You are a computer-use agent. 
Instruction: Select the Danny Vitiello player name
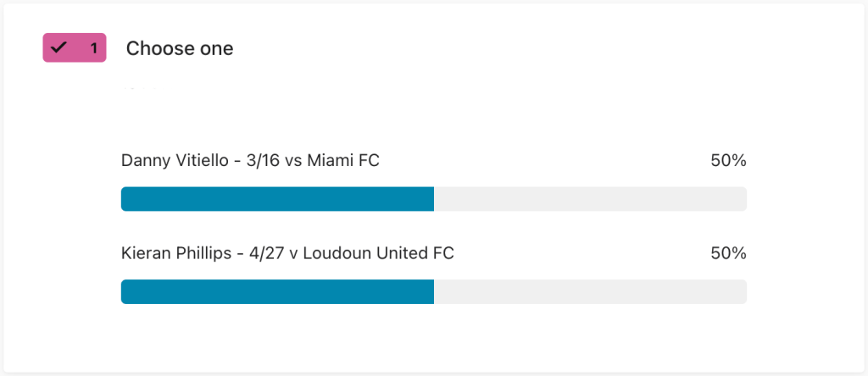point(175,161)
